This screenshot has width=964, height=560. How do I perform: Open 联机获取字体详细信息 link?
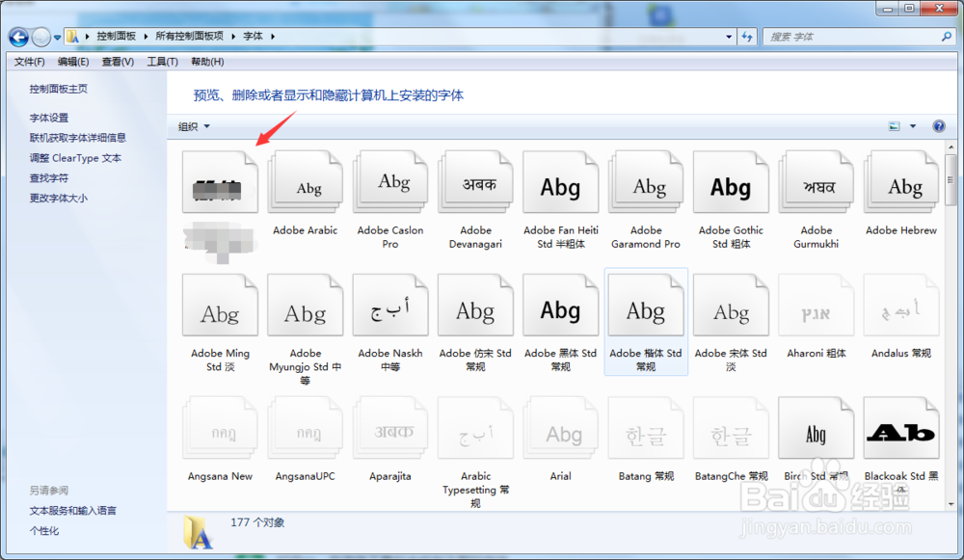click(x=77, y=138)
